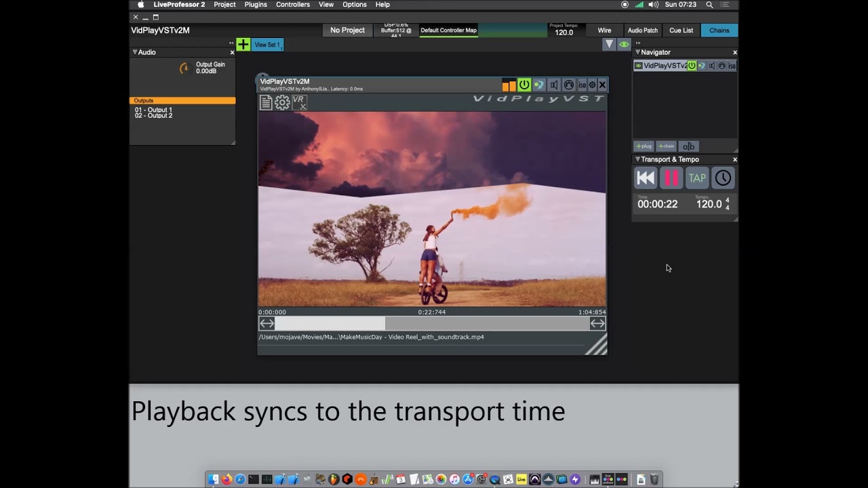868x488 pixels.
Task: Open the down-triangle dropdown beside the green eye
Action: 609,44
